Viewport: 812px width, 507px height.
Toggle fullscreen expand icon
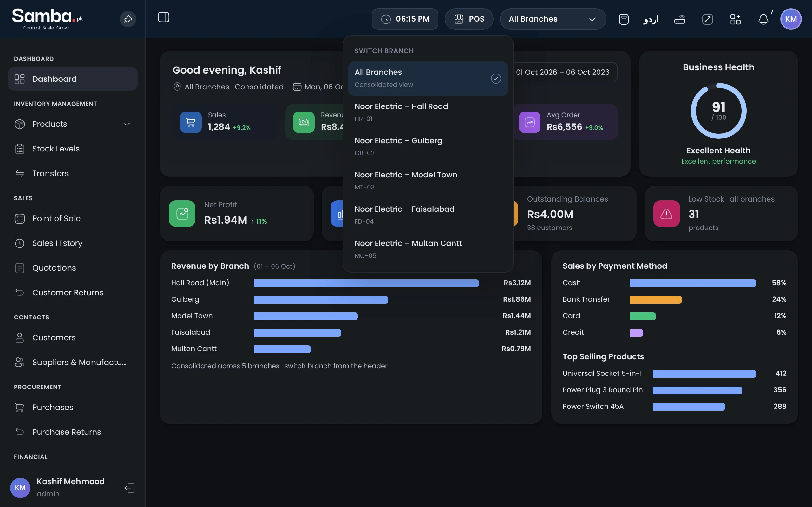[x=707, y=19]
